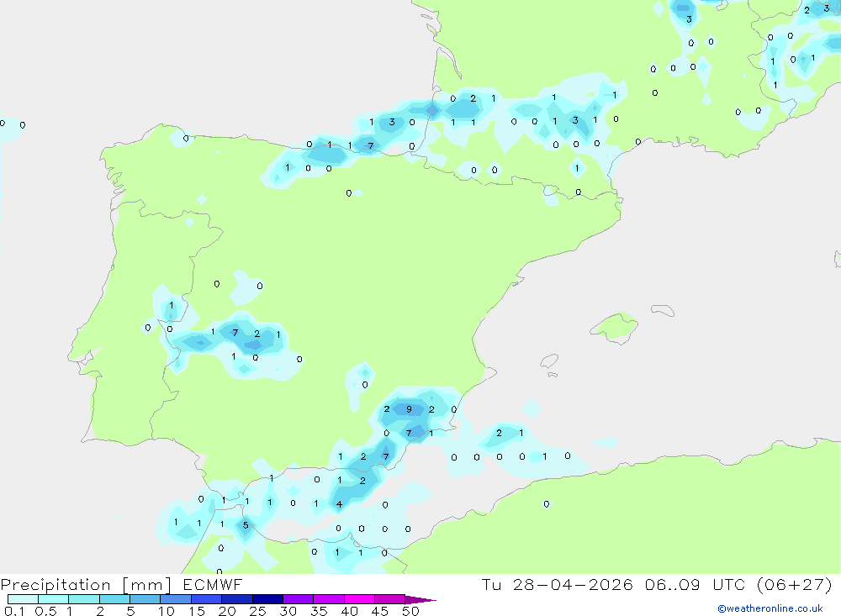Click the legend label '35'
Viewport: 841px width, 616px height.
(319, 611)
